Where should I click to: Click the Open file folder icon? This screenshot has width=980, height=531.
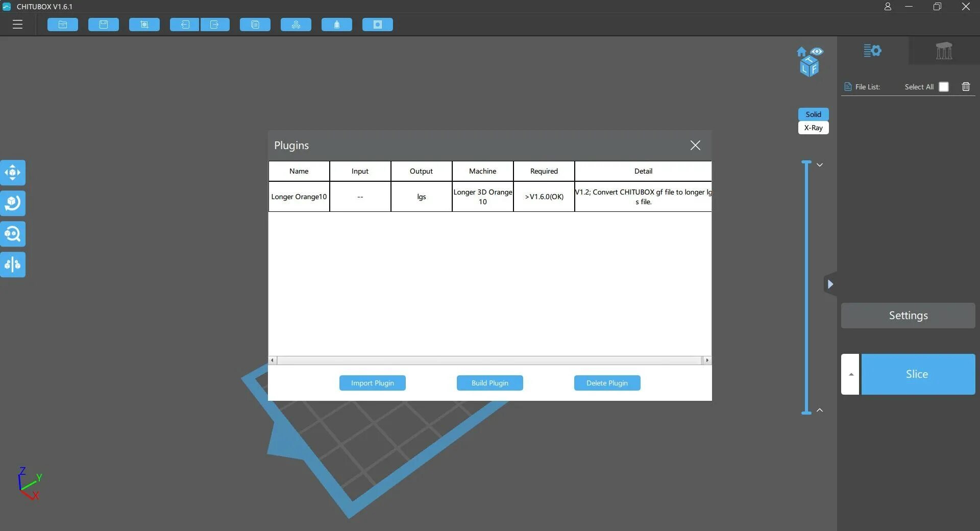click(63, 25)
